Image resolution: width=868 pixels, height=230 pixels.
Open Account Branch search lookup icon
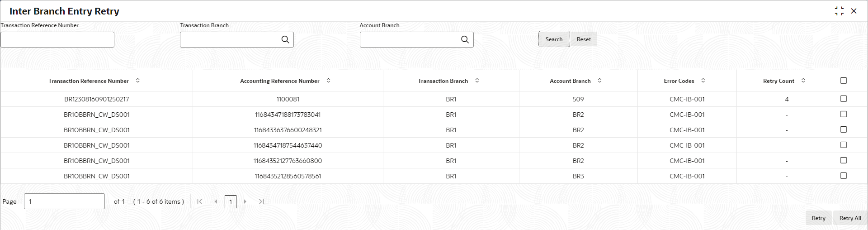(465, 39)
